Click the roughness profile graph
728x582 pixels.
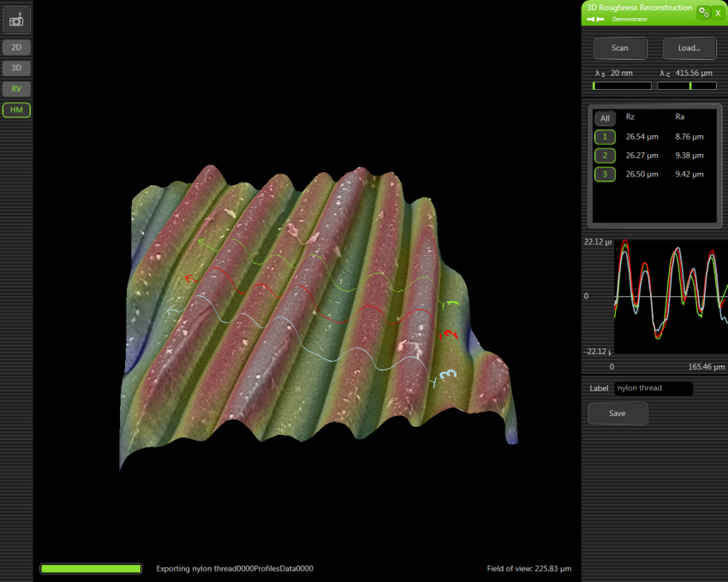670,296
